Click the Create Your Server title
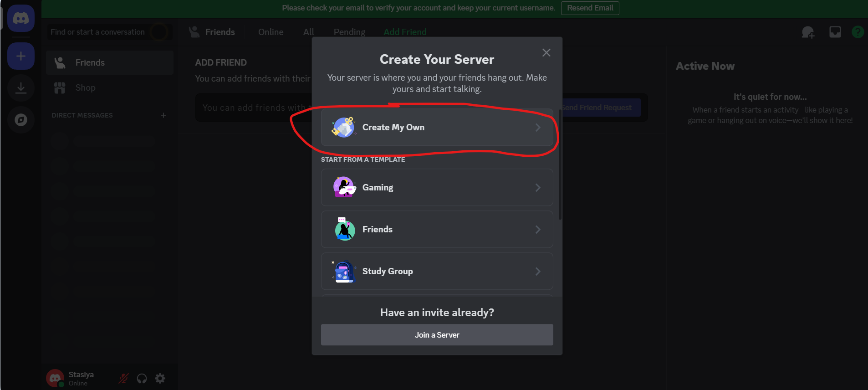Viewport: 868px width, 390px height. [x=437, y=59]
